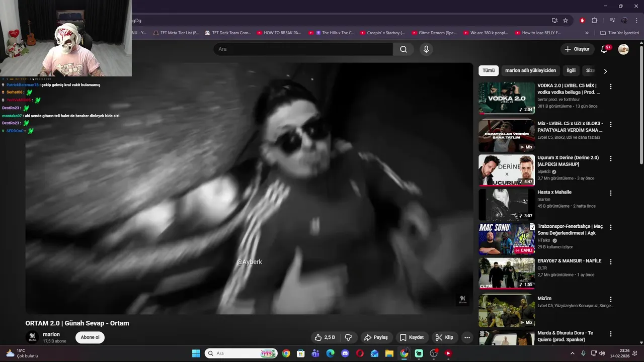Subscribe with Abone ol button
644x362 pixels.
90,337
